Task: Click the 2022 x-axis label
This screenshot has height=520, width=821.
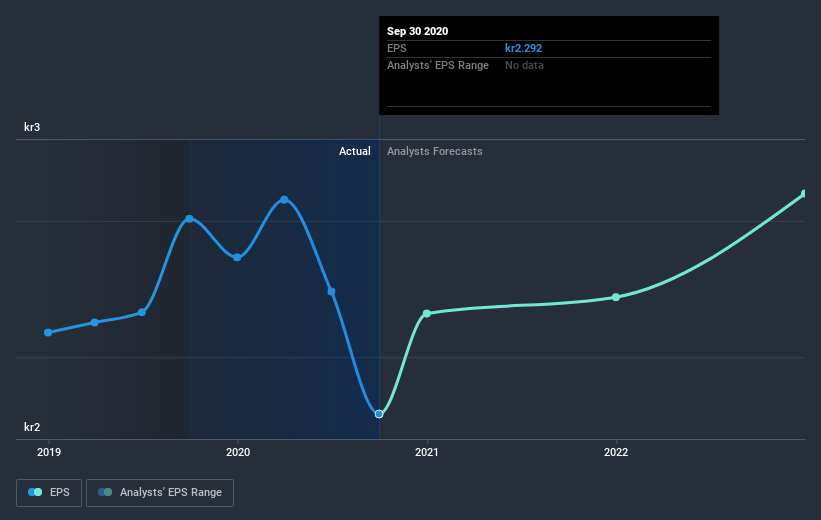Action: pyautogui.click(x=616, y=452)
